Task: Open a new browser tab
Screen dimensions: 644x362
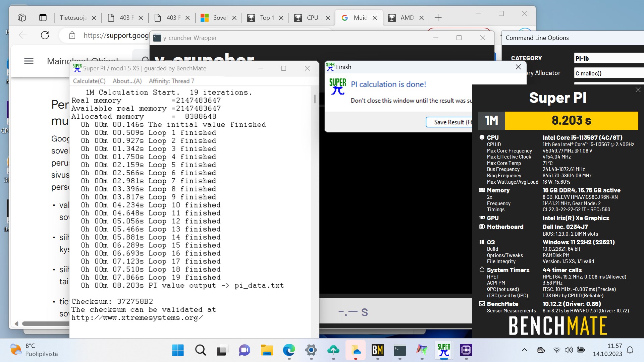Action: point(438,18)
